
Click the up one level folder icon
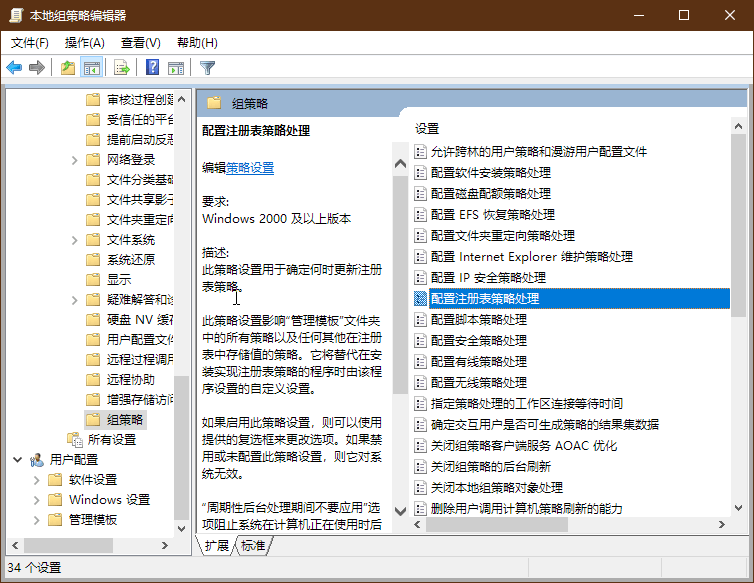pos(67,68)
